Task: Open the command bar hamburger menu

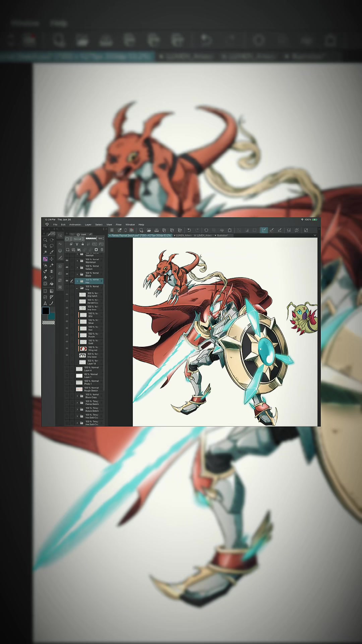Action: (x=112, y=230)
